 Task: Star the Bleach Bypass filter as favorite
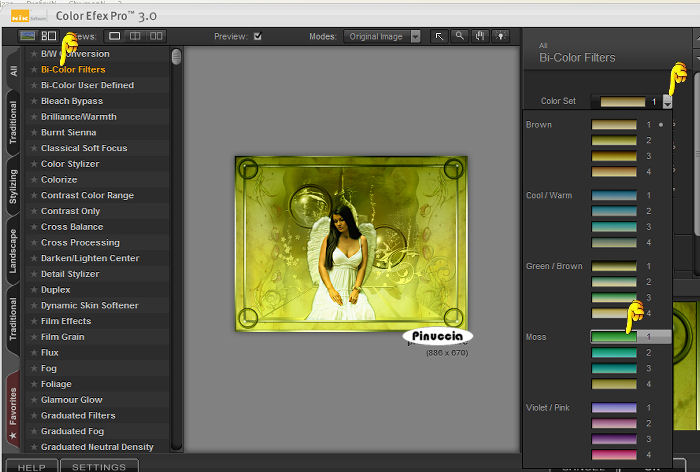coord(33,101)
